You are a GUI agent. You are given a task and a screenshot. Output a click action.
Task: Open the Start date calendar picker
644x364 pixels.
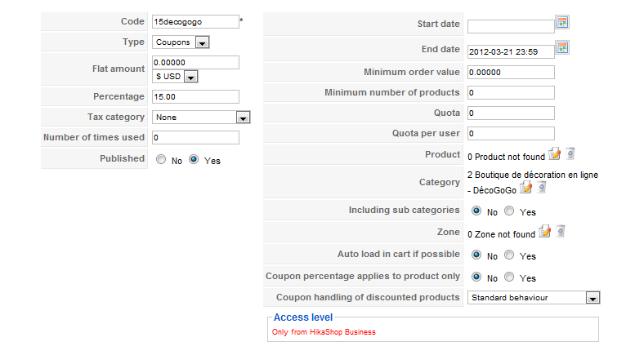tap(562, 23)
